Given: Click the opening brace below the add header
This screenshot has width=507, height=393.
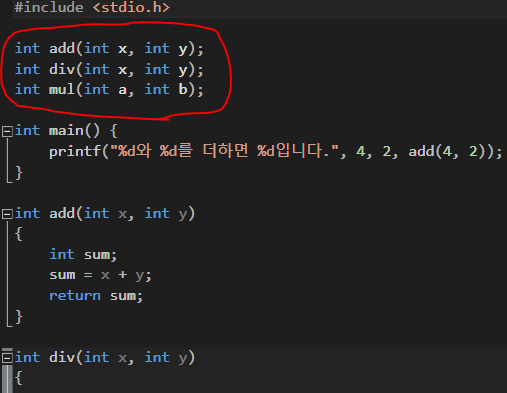Looking at the screenshot, I should (x=19, y=234).
